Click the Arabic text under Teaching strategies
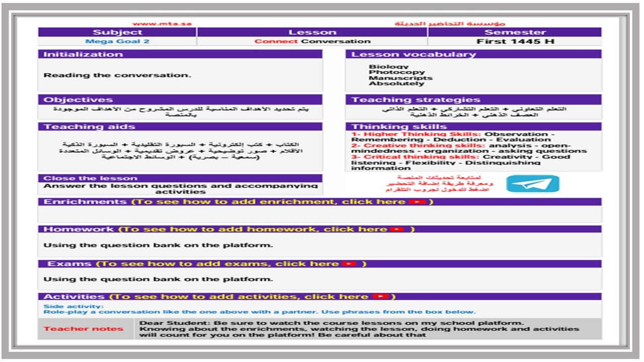Image resolution: width=644 pixels, height=362 pixels. click(473, 112)
